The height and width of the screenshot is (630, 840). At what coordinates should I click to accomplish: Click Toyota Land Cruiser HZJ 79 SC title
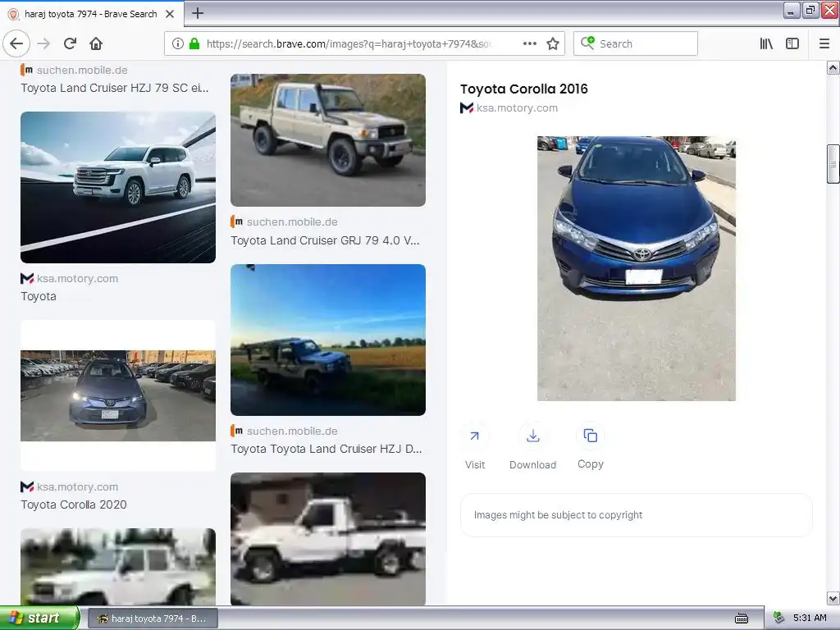(115, 88)
